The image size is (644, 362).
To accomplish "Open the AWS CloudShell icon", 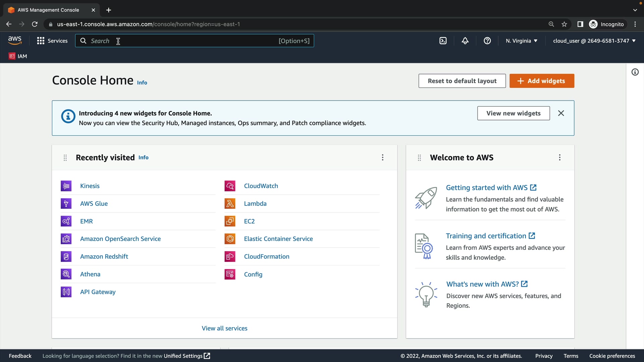I will pos(443,41).
